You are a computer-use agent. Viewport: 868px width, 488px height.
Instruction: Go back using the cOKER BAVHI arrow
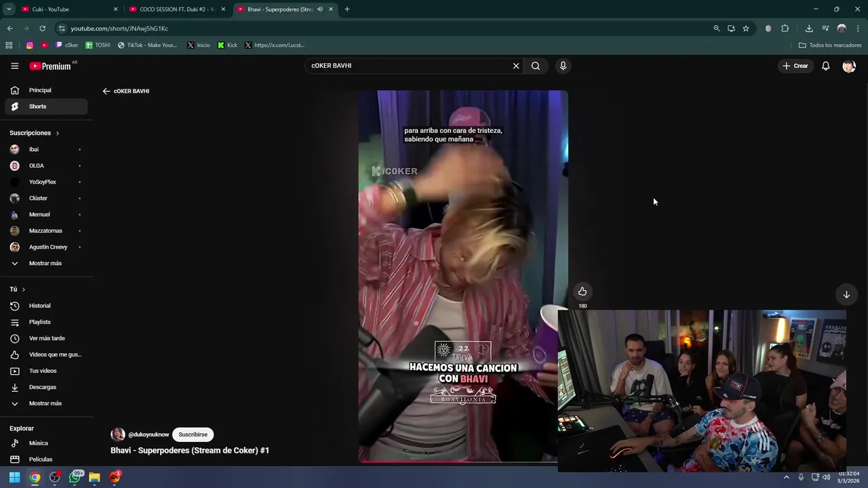coord(106,91)
